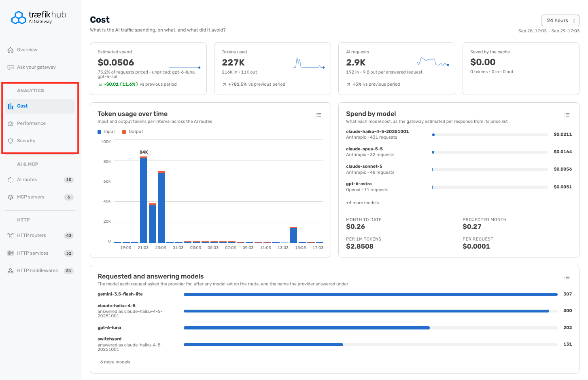Viewport: 588px width, 380px height.
Task: Click the AI requests sparkline chart
Action: click(x=433, y=62)
